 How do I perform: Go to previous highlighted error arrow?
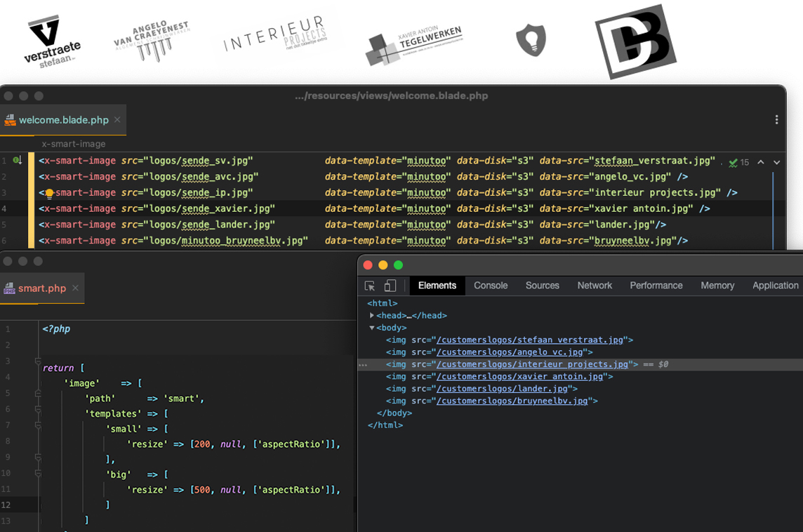(x=761, y=162)
